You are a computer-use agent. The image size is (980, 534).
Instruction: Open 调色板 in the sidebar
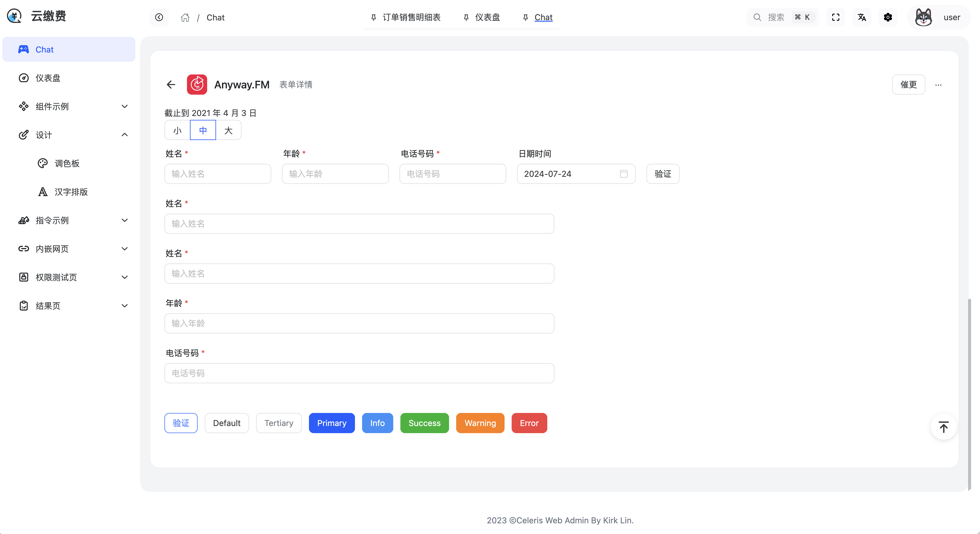tap(67, 163)
